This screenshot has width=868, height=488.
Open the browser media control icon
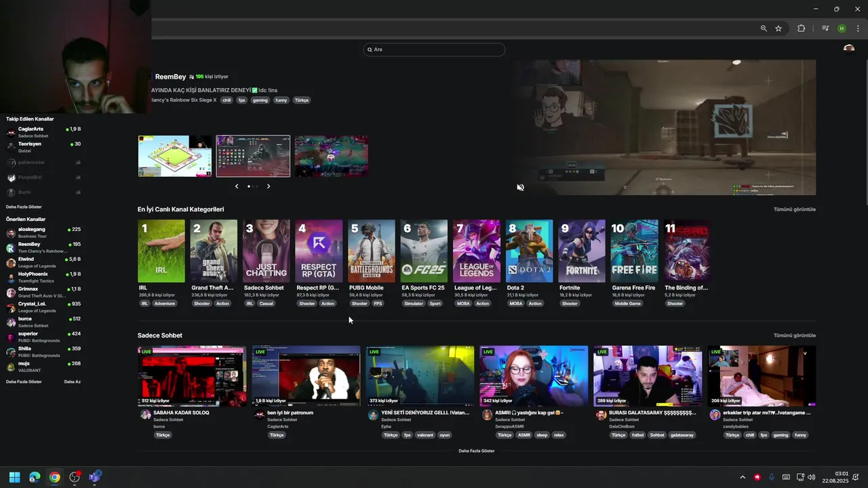[825, 28]
